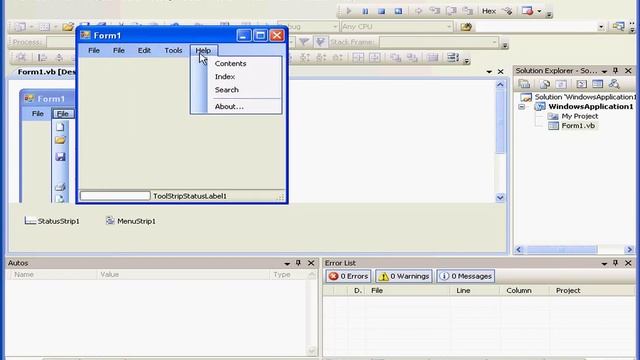Viewport: 640px width, 360px height.
Task: Click the Stop Debugging square icon
Action: coord(381,11)
